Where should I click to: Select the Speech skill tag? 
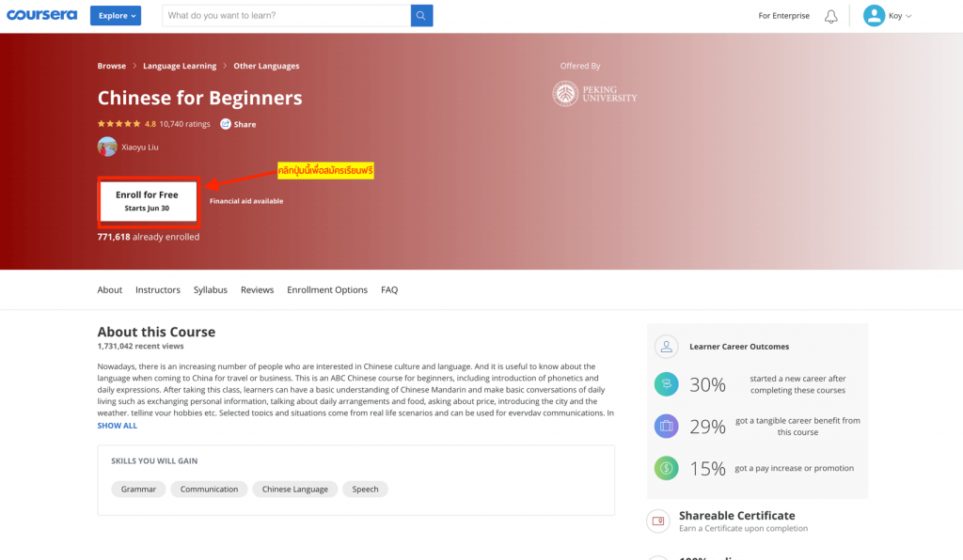coord(365,489)
